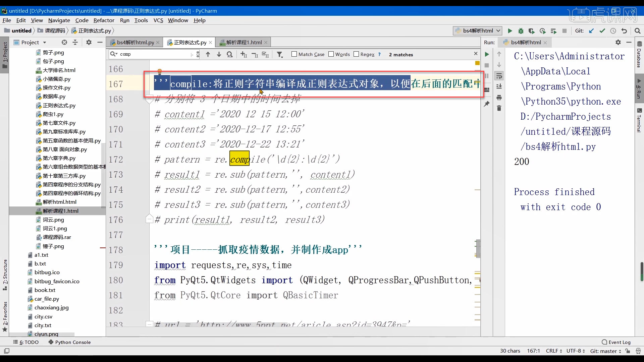Toggle the 4: Run side tab

639,88
